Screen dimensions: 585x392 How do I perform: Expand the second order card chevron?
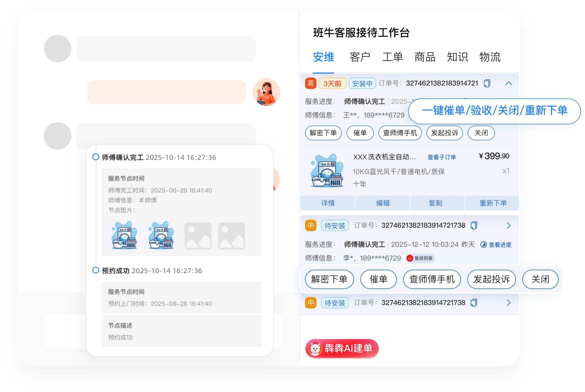click(509, 226)
